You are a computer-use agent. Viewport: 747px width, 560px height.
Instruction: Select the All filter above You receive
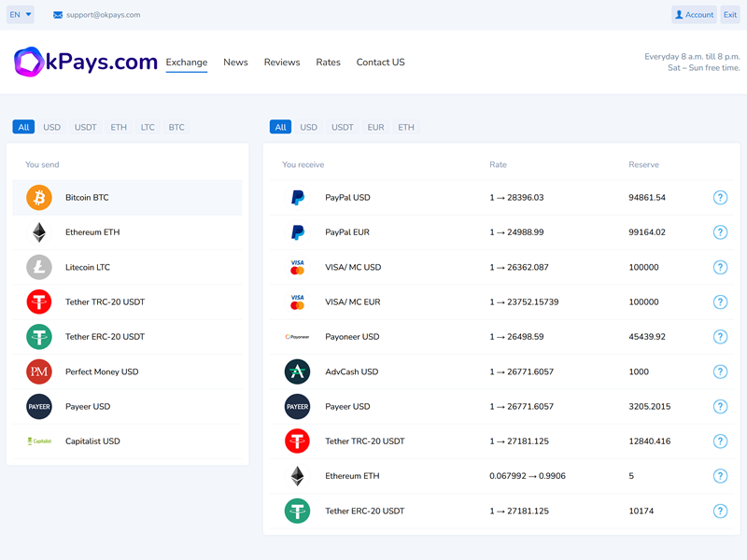(281, 127)
